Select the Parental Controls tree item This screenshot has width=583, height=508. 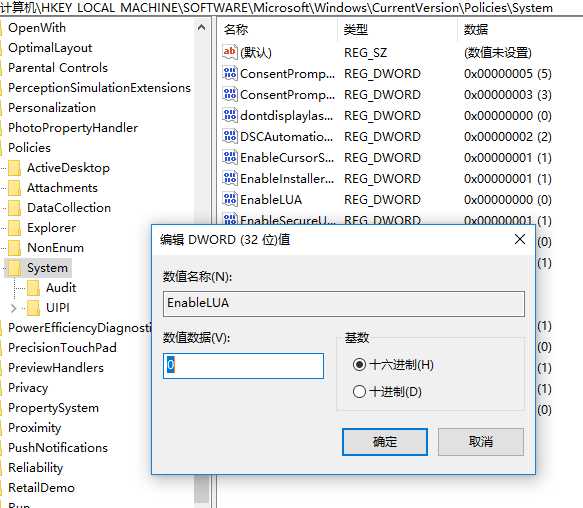click(58, 68)
